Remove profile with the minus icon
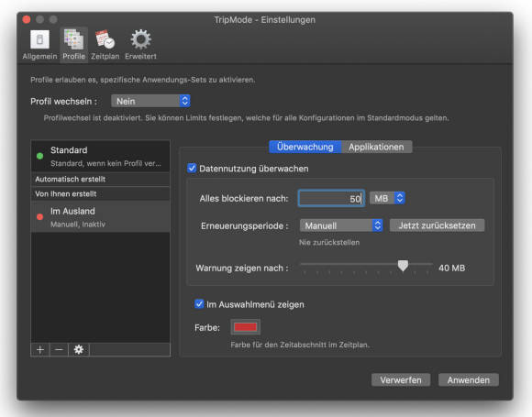 click(59, 349)
